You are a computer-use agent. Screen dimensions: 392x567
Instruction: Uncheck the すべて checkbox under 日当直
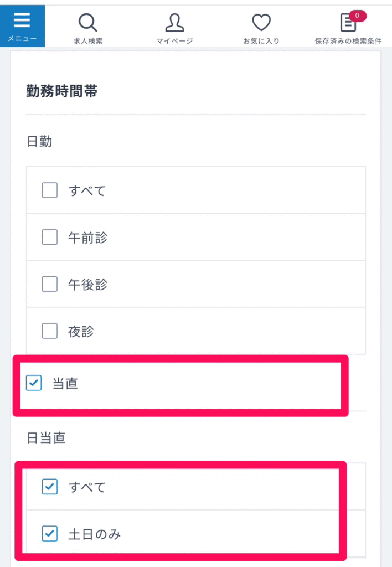point(50,487)
